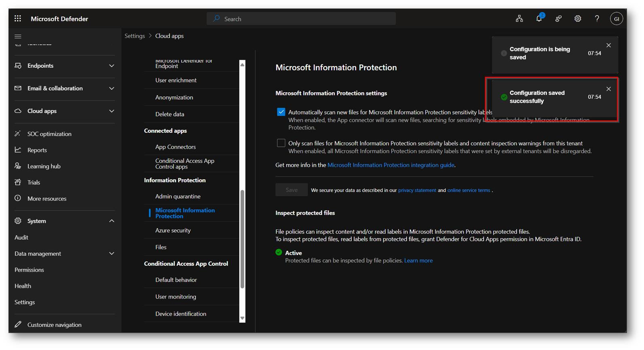Screen dimensions: 644x350
Task: Click the Search input field
Action: tap(301, 19)
